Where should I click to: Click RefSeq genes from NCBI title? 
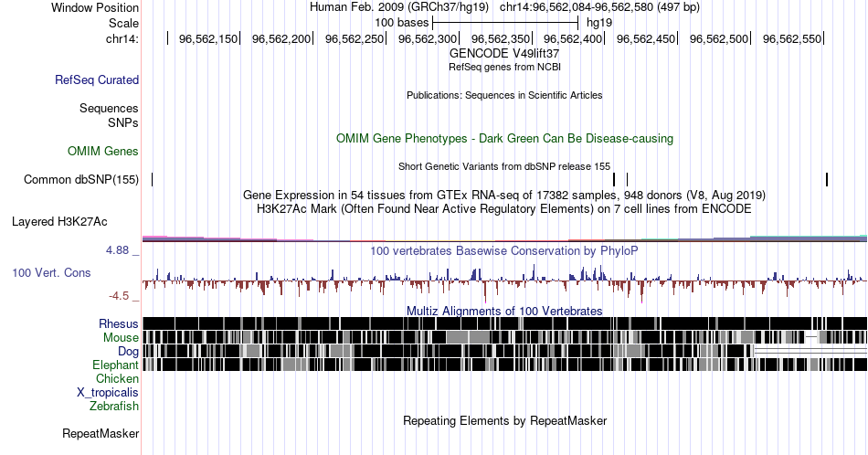(504, 67)
